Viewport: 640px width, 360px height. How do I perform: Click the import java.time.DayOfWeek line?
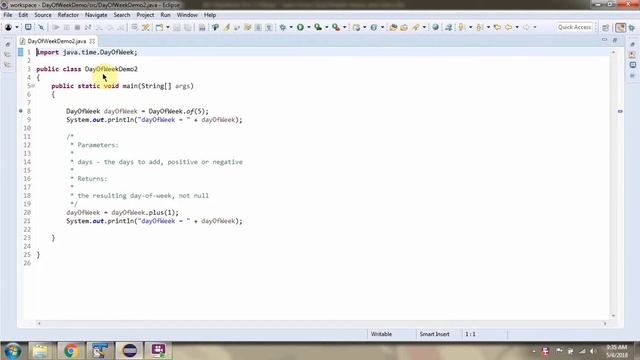click(x=87, y=52)
